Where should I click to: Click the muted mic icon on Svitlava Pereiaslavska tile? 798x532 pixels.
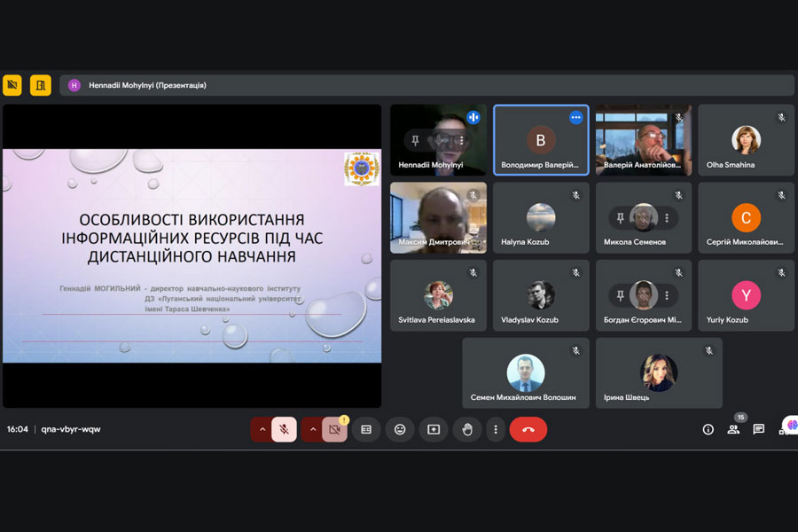tap(473, 272)
